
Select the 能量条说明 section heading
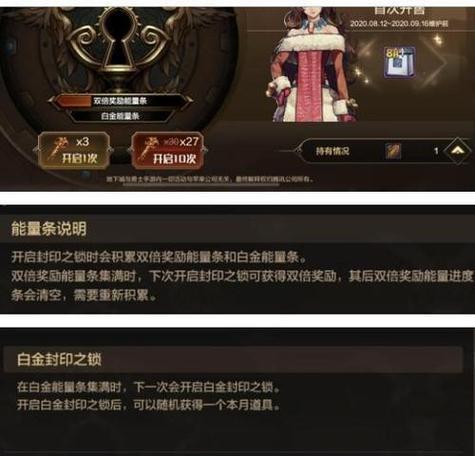[x=49, y=229]
